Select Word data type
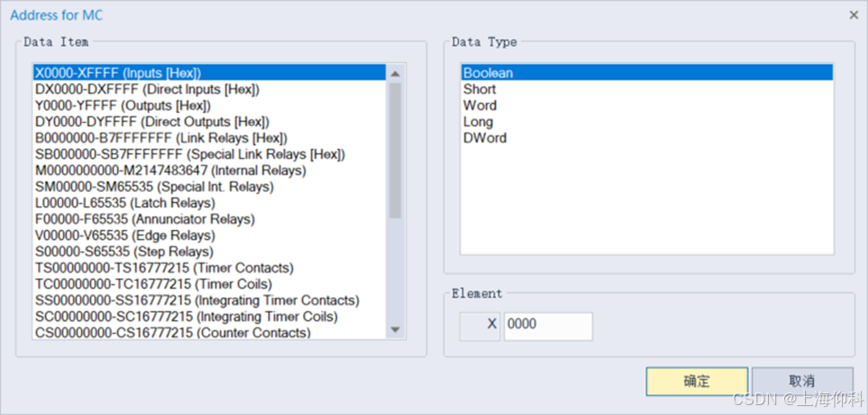The height and width of the screenshot is (415, 868). (x=480, y=106)
